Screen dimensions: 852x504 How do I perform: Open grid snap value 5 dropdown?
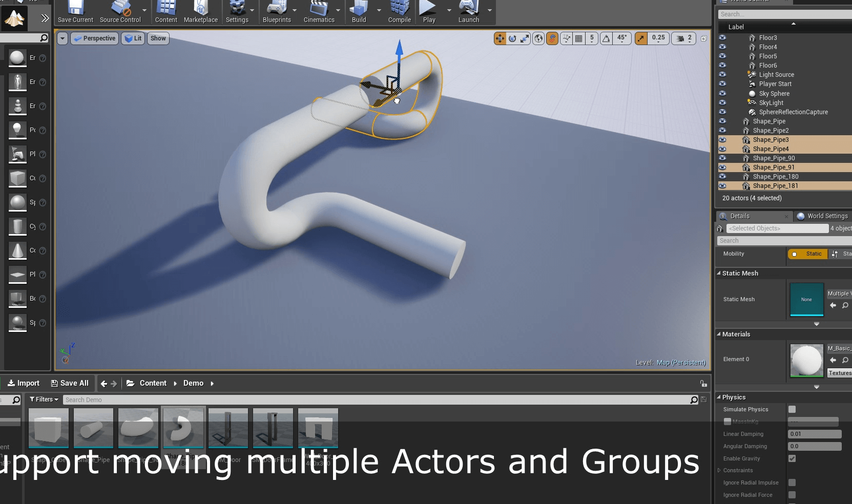click(x=592, y=38)
